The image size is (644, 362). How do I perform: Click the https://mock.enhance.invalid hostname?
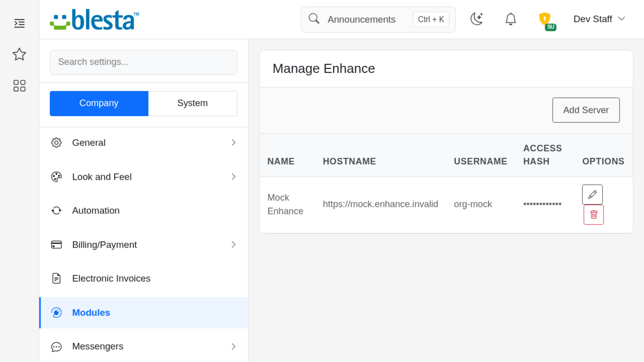[380, 204]
